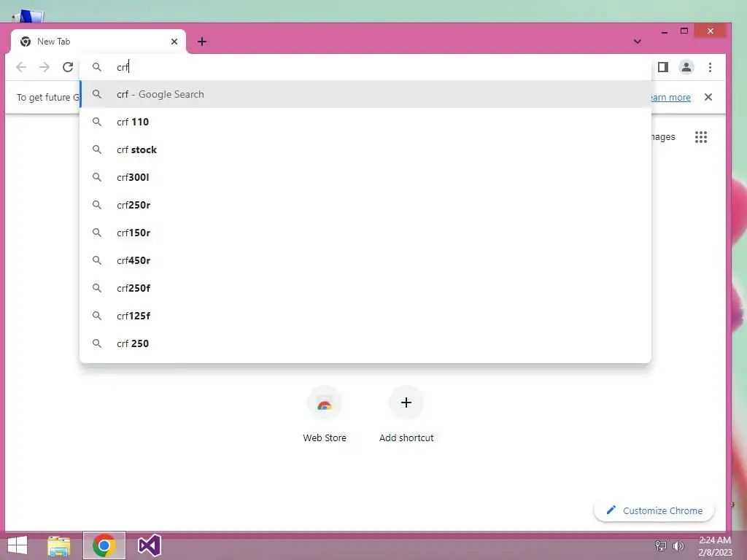Open the Chrome three-dot menu
Screen dimensions: 747x560
[x=710, y=67]
